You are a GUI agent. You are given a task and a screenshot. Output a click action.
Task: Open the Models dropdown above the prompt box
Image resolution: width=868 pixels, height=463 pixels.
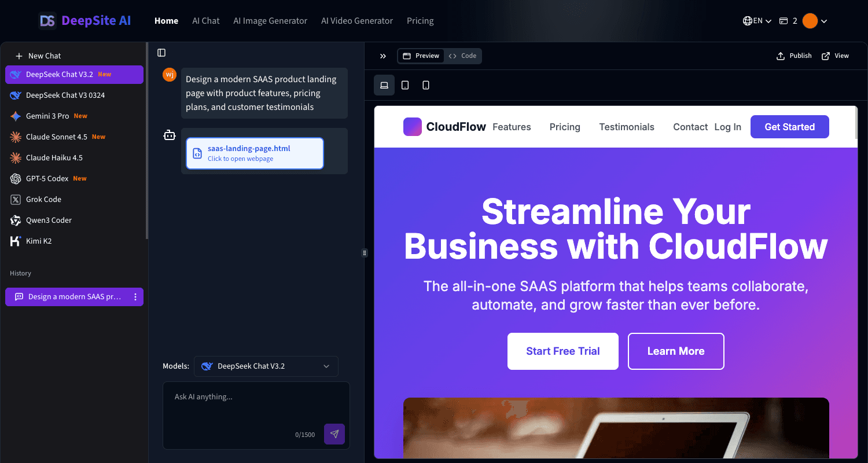pos(266,366)
